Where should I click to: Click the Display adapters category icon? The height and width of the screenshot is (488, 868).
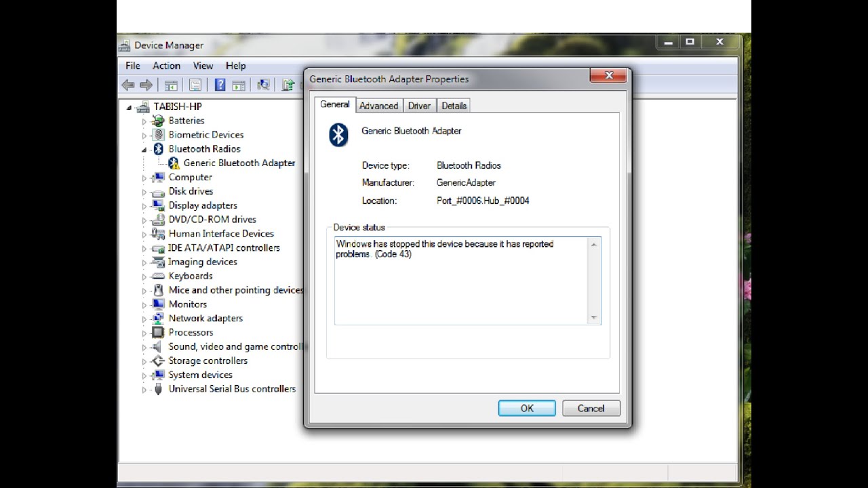click(x=158, y=205)
